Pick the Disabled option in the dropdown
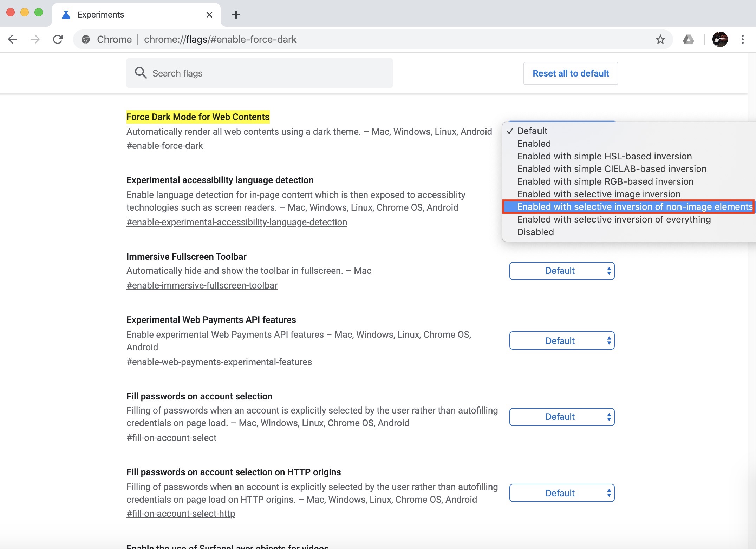 point(535,232)
